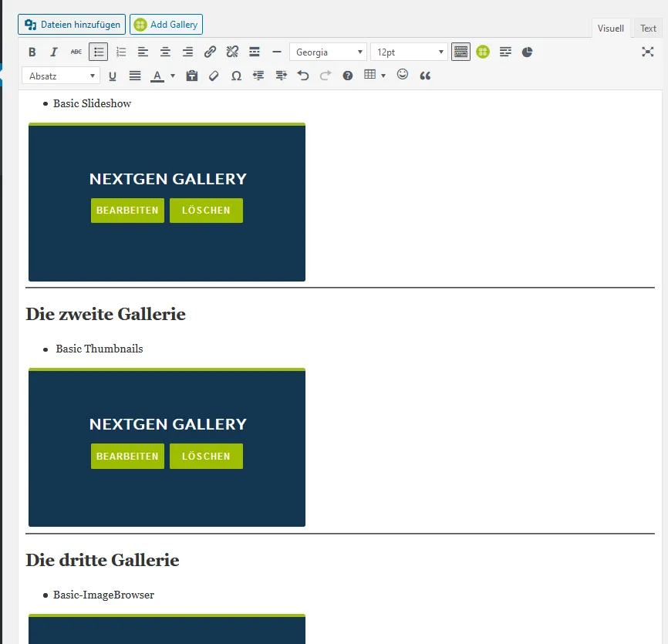Screen dimensions: 668x644
Task: Insert or edit a link
Action: click(210, 52)
